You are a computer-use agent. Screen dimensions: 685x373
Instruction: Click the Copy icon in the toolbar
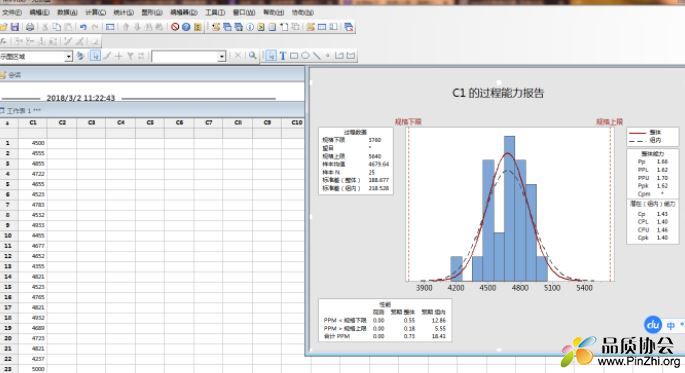point(56,27)
